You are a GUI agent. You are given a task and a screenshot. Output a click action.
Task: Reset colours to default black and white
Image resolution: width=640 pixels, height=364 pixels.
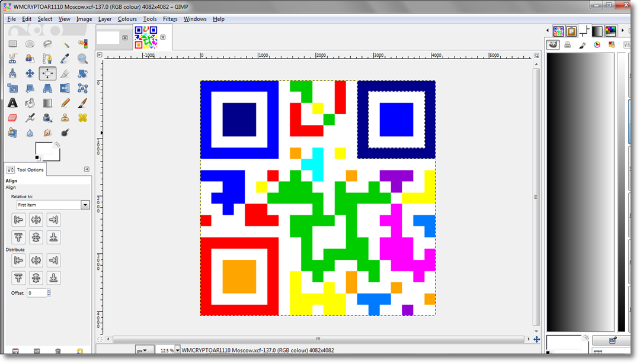(37, 158)
